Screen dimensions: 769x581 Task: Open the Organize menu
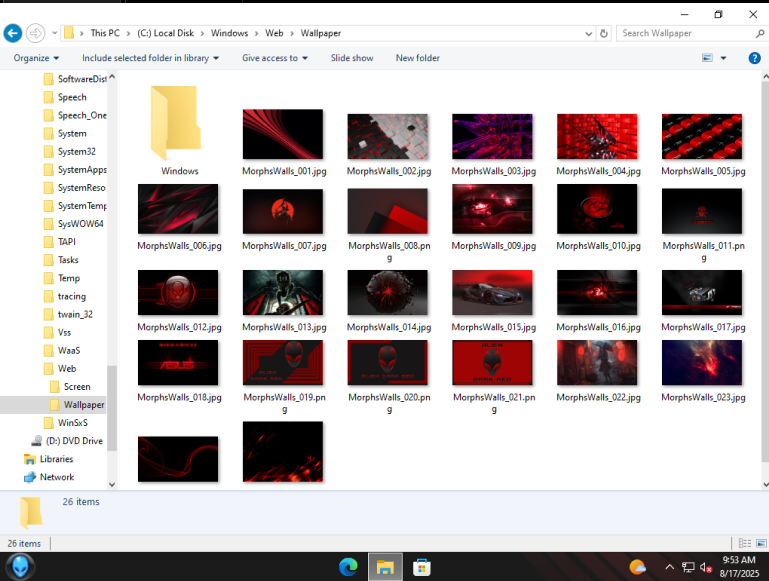[36, 58]
